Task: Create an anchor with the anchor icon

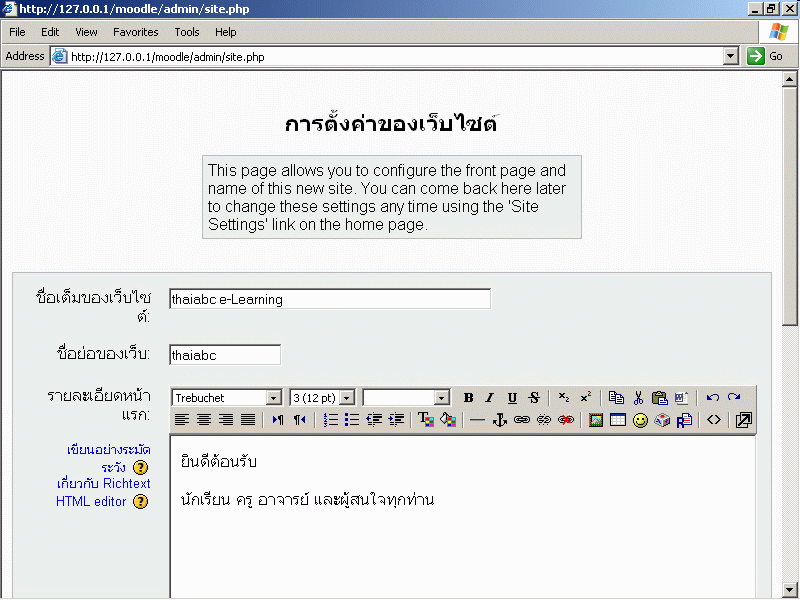Action: point(500,420)
